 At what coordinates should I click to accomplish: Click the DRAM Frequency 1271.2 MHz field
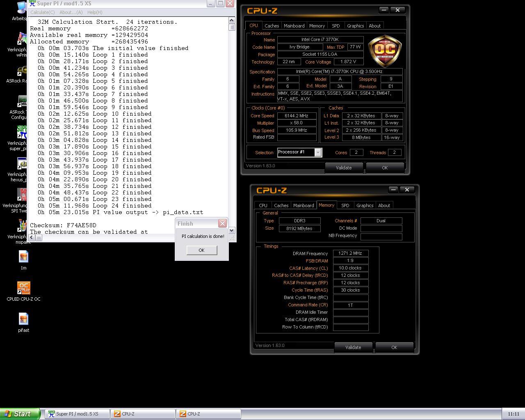[x=351, y=253]
